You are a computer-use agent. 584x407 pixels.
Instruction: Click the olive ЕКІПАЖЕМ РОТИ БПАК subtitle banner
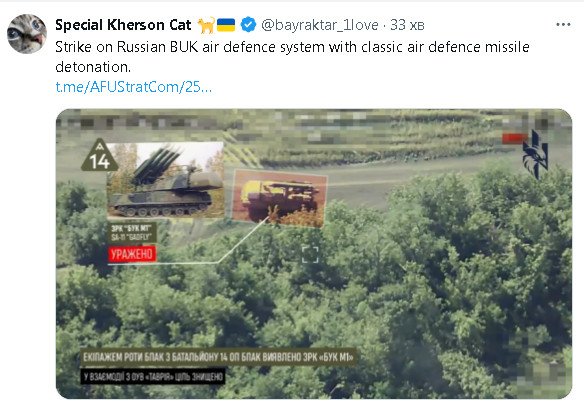tap(219, 357)
